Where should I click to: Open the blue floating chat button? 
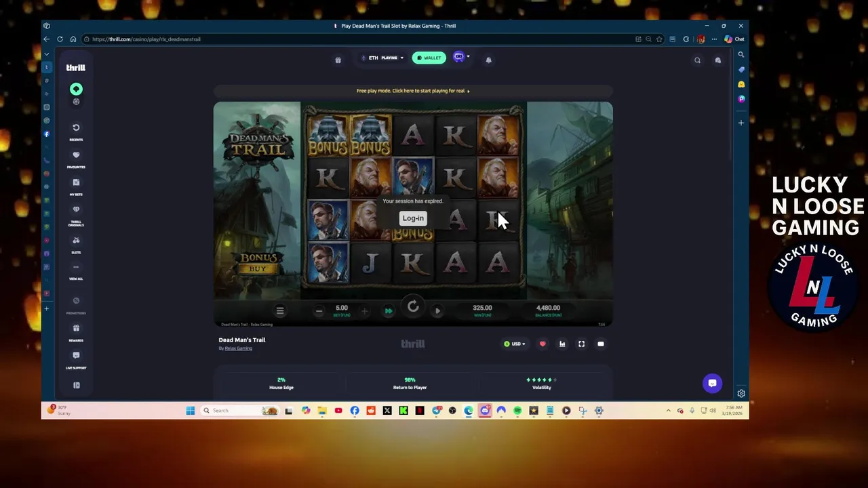point(712,383)
